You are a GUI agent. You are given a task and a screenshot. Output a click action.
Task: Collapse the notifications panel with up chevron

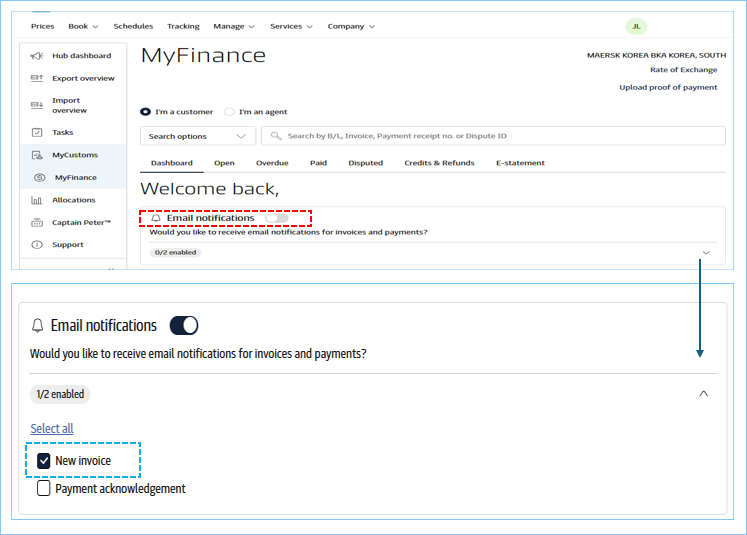(703, 394)
